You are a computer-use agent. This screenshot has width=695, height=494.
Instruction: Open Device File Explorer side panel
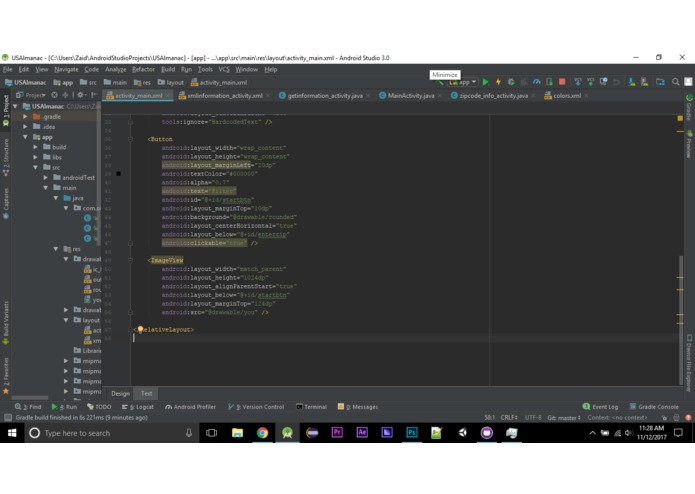(x=689, y=363)
